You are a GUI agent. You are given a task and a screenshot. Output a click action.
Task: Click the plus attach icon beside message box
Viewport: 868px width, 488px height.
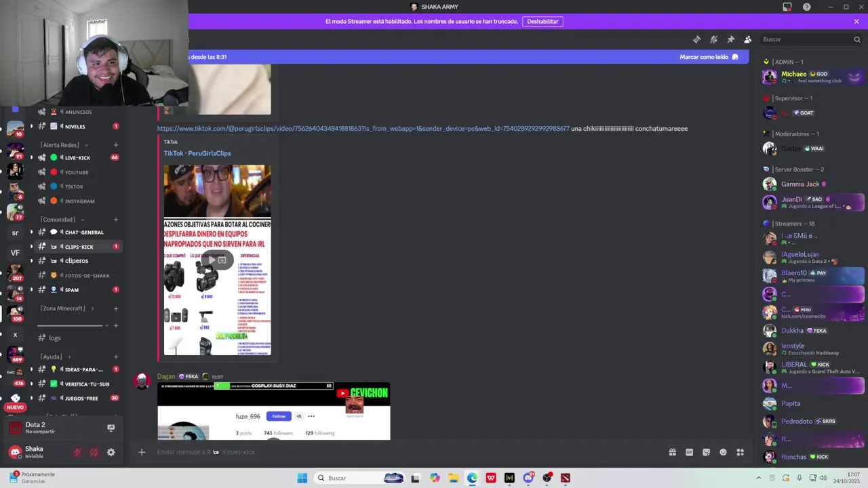point(142,452)
